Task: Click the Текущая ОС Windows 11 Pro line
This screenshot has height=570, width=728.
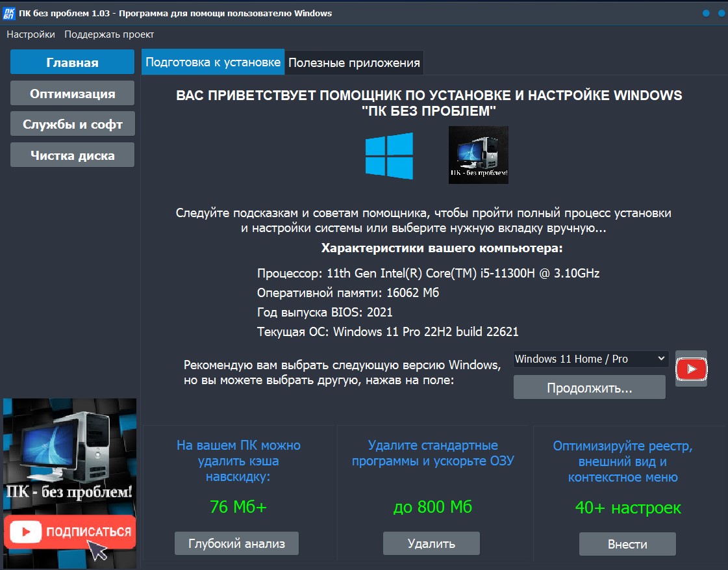Action: pos(388,331)
